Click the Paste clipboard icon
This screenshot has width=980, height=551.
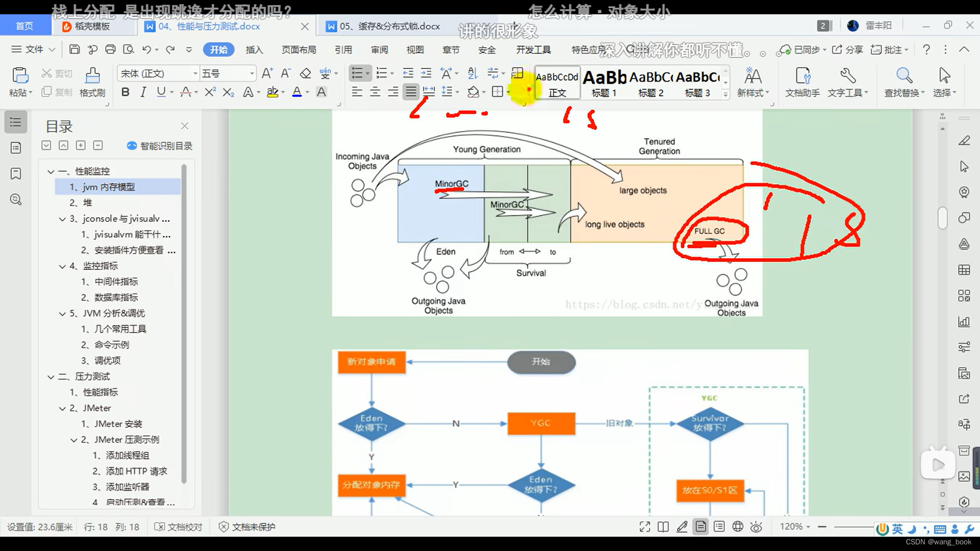click(20, 76)
